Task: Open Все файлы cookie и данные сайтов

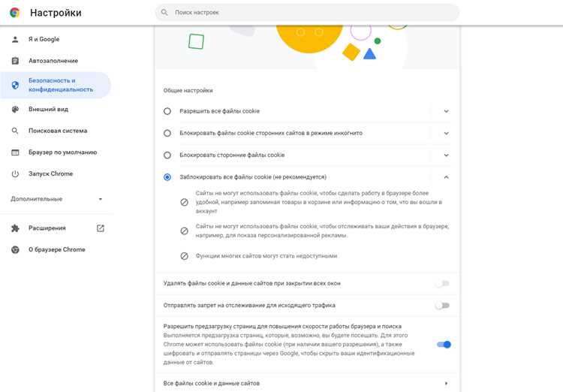Action: click(307, 384)
